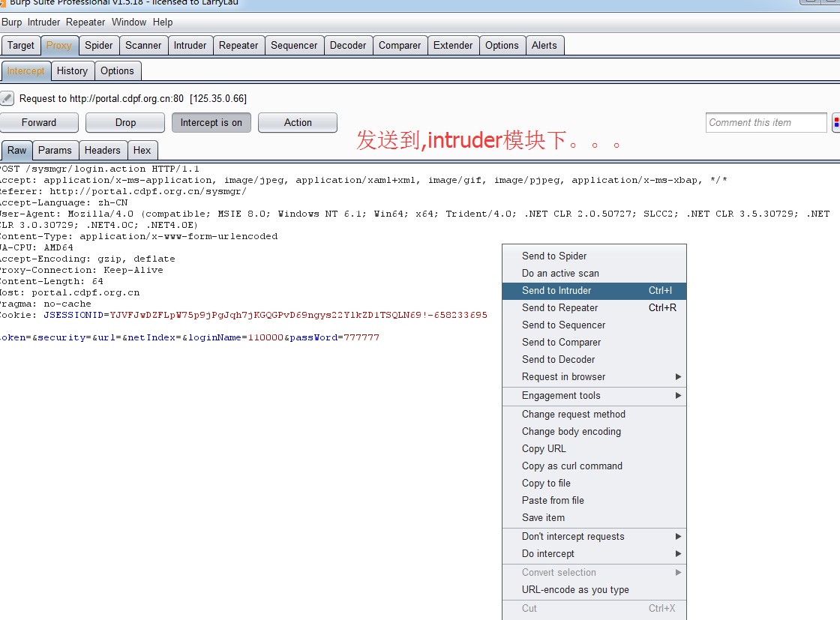Click the JSESSIONID cookie value text
Screen dimensions: 840x620
pos(298,315)
